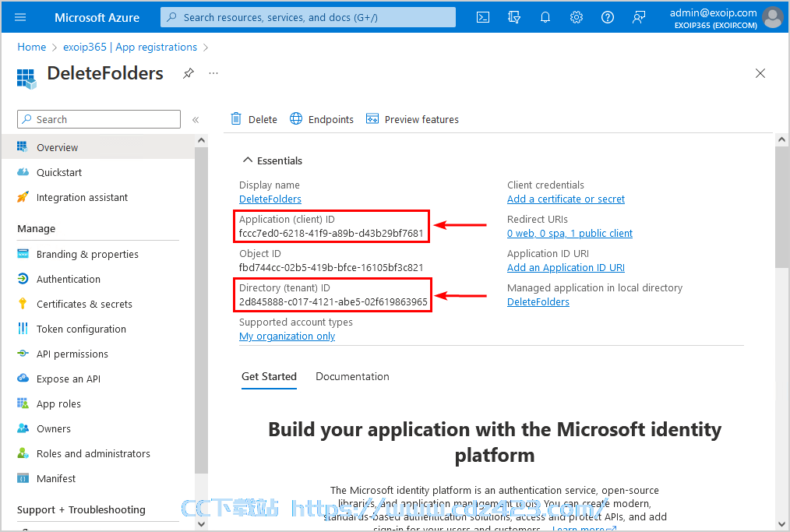The width and height of the screenshot is (790, 532).
Task: Select the Directory tenant ID value
Action: 333,301
